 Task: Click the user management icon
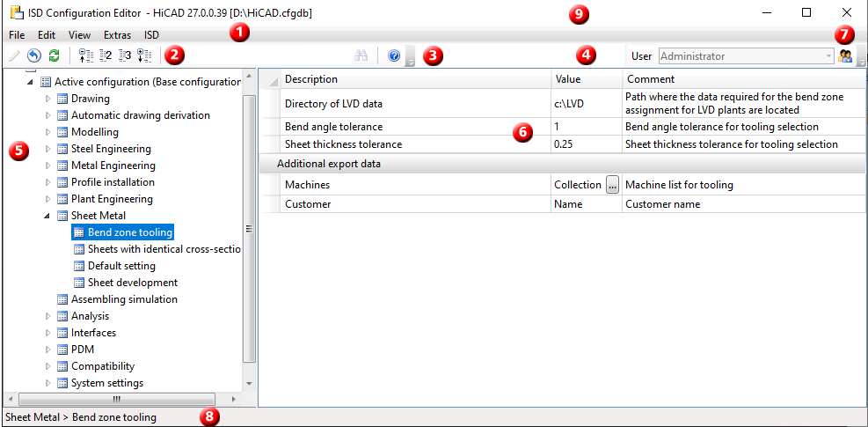(x=845, y=56)
